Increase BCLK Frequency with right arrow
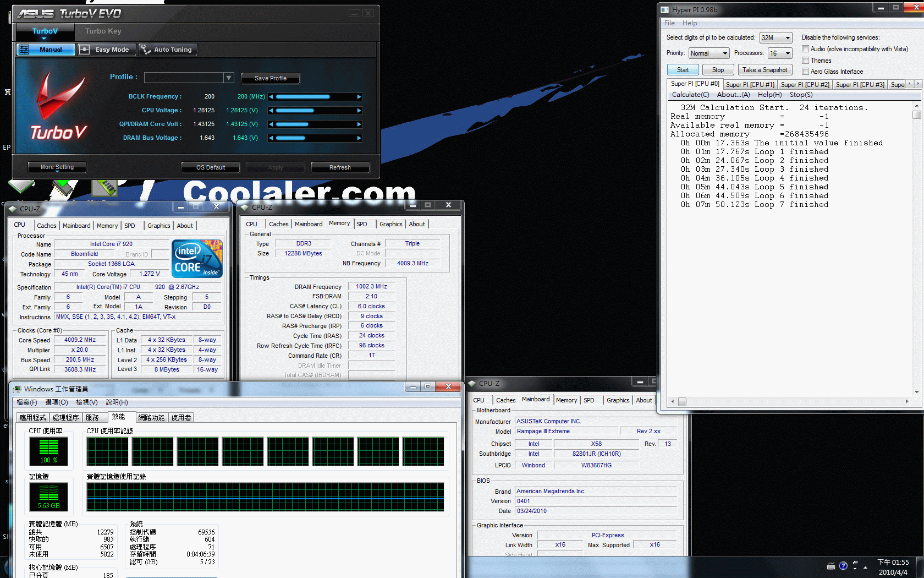The width and height of the screenshot is (924, 578). [359, 97]
